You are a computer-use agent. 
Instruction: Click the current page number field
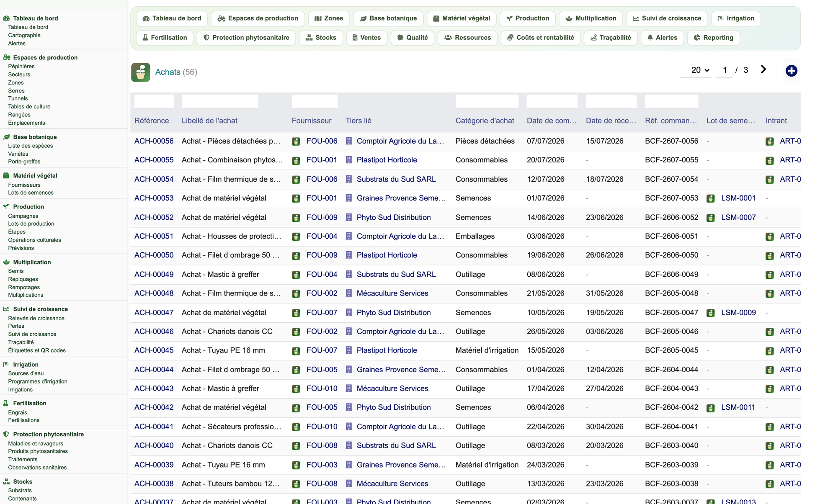tap(725, 70)
